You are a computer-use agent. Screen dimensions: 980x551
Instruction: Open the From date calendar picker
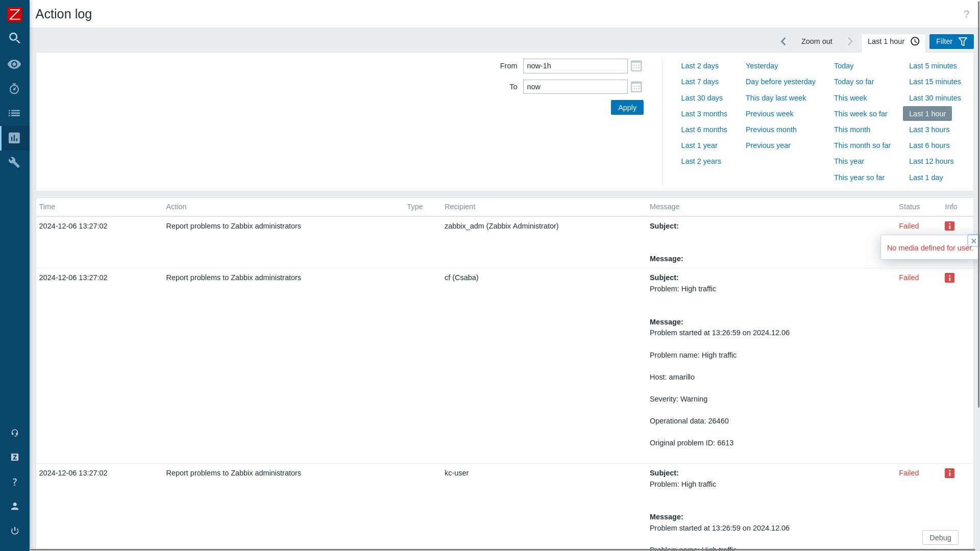(636, 66)
